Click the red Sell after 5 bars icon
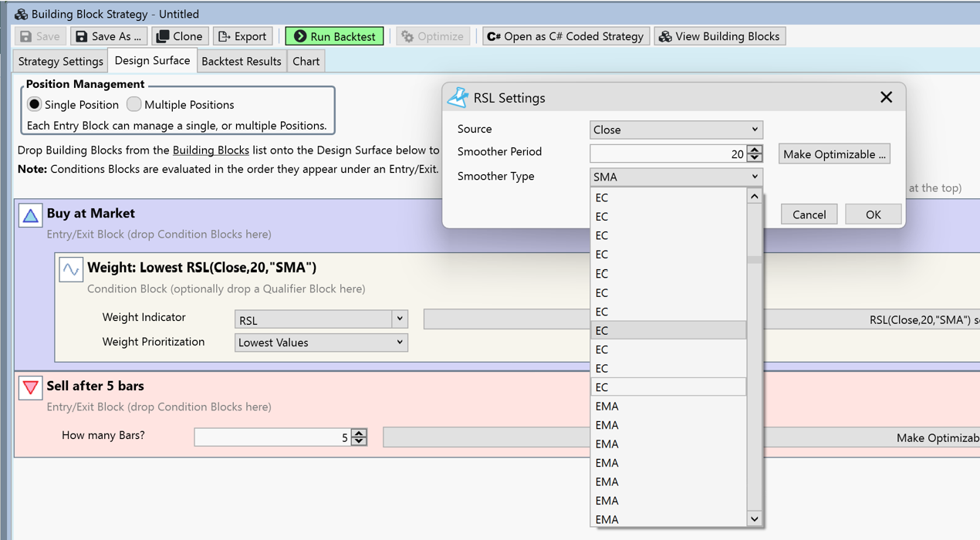Viewport: 980px width, 540px height. (30, 388)
